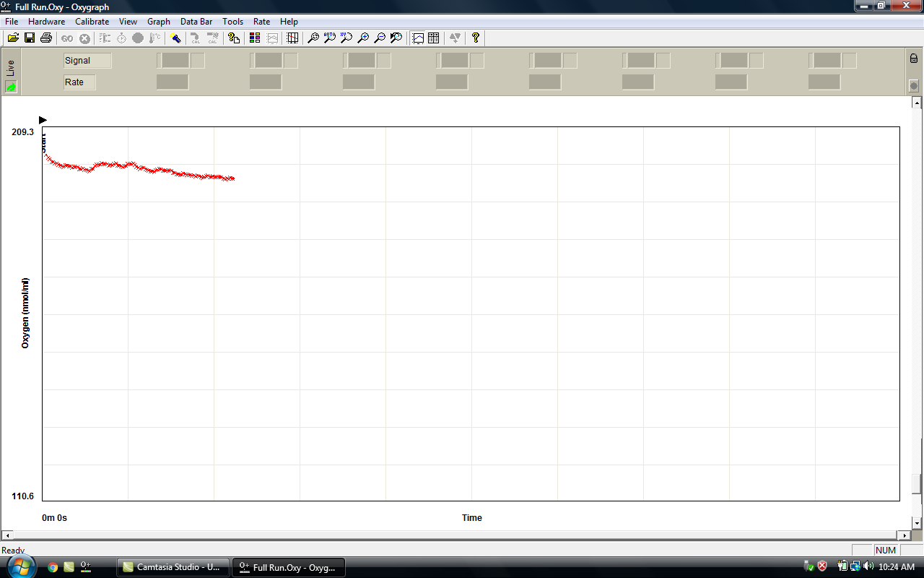Toggle the green Live indicator icon

click(11, 87)
